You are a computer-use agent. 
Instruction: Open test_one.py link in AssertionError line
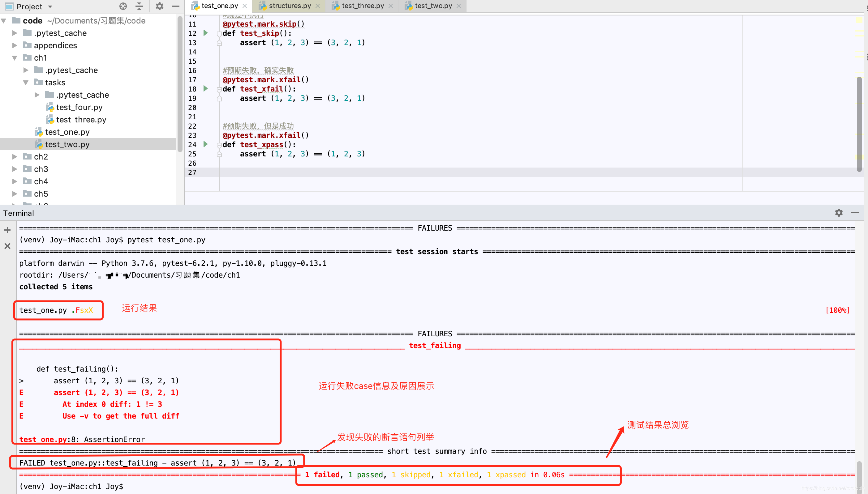point(43,439)
